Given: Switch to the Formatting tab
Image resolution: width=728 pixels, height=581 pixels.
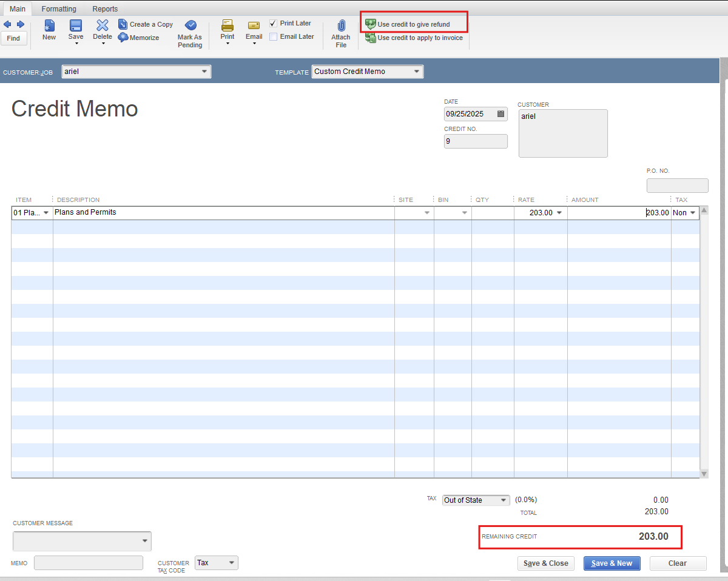Looking at the screenshot, I should click(x=59, y=9).
